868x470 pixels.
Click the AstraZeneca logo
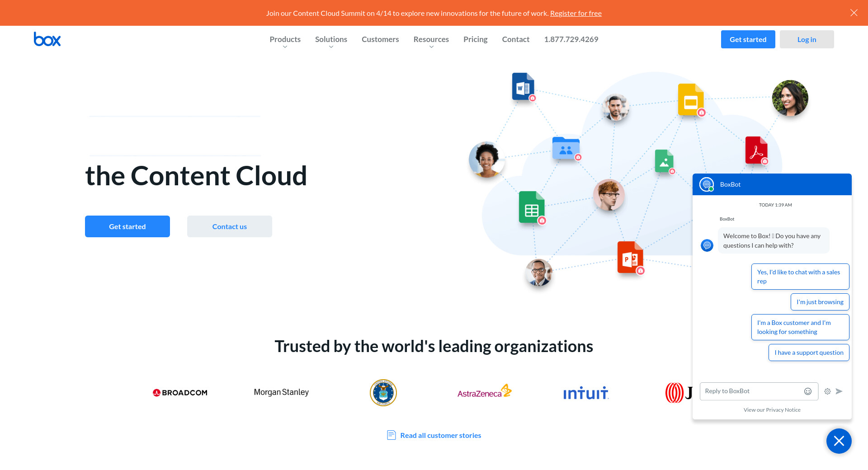(x=485, y=391)
